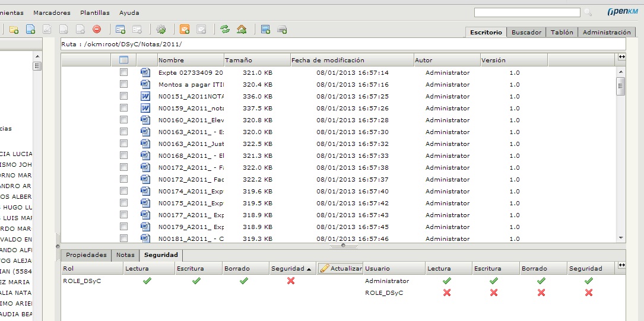This screenshot has height=321, width=644.
Task: Open the Plantillas menu
Action: coord(95,12)
